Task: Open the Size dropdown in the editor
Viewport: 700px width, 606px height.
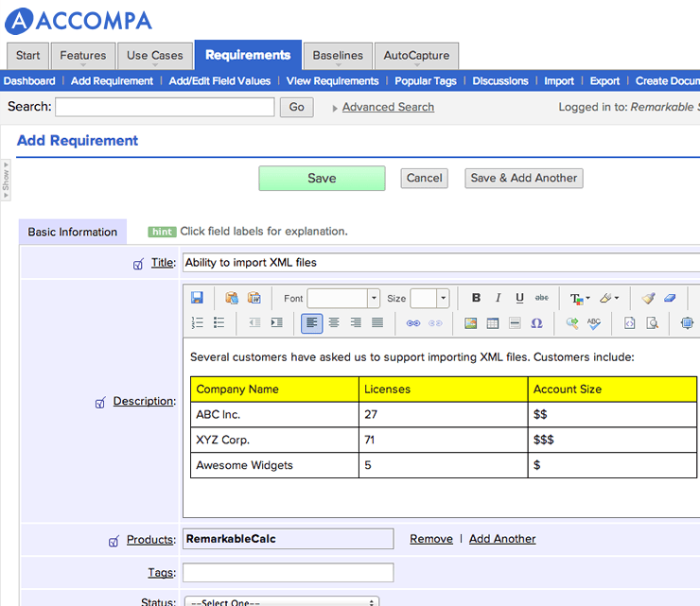Action: (429, 298)
